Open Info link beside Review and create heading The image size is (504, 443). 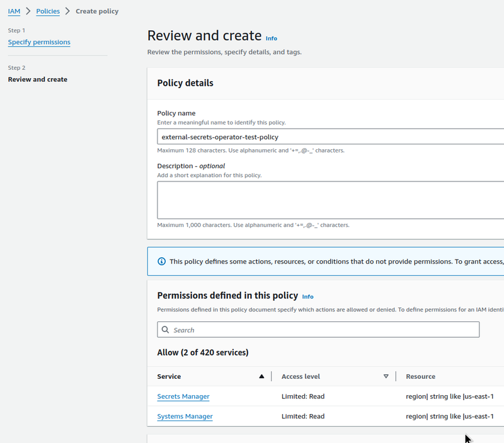click(x=272, y=38)
